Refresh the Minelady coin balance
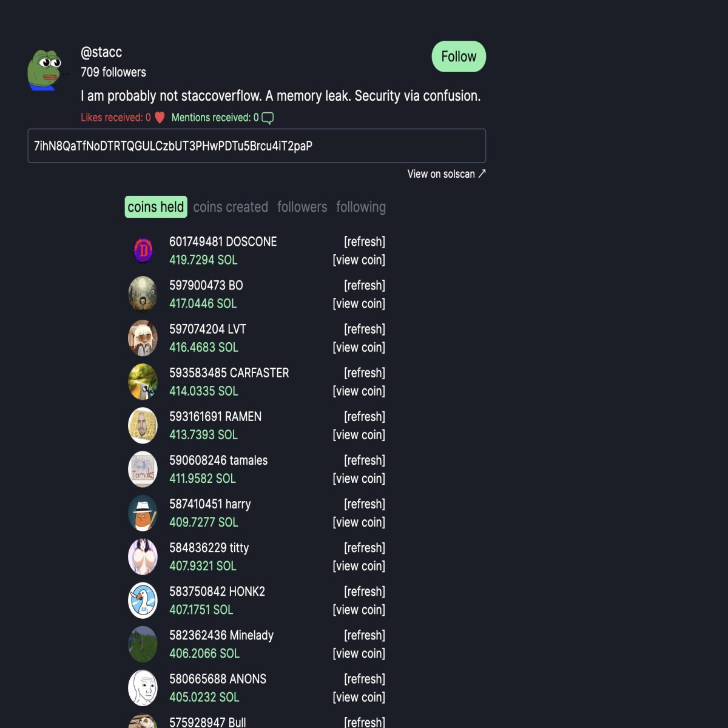Image resolution: width=728 pixels, height=728 pixels. 365,635
